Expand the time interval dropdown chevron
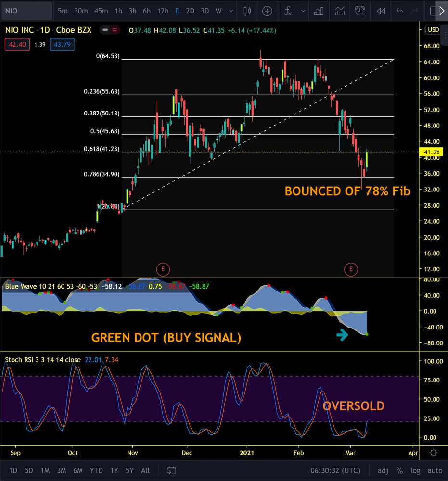 tap(231, 11)
